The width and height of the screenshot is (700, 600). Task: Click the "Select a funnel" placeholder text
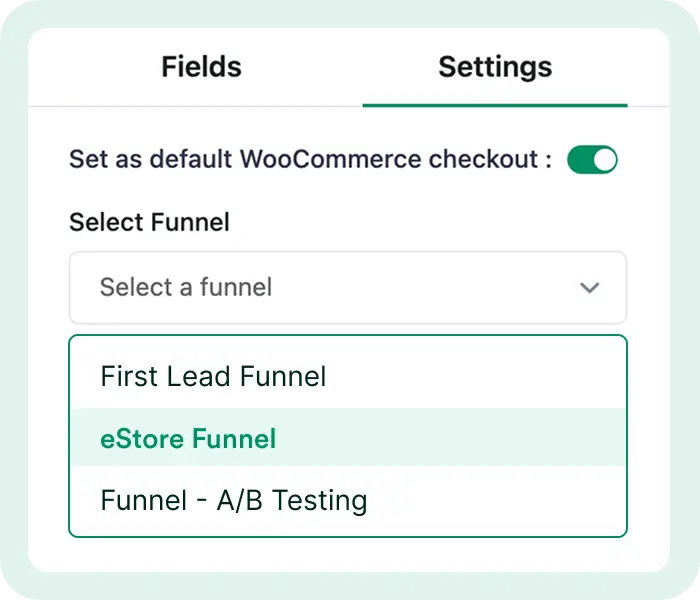coord(186,288)
